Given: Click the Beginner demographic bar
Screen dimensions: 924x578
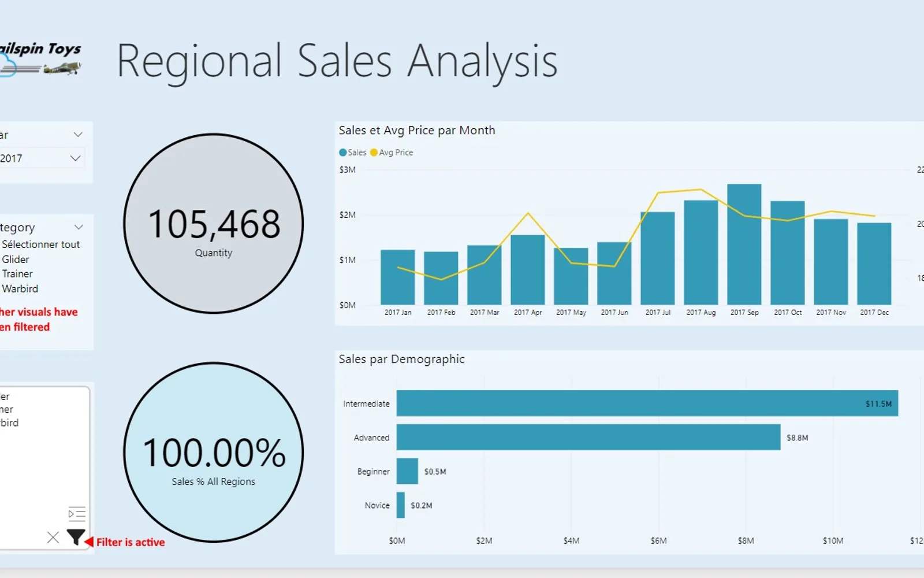Looking at the screenshot, I should pyautogui.click(x=407, y=471).
